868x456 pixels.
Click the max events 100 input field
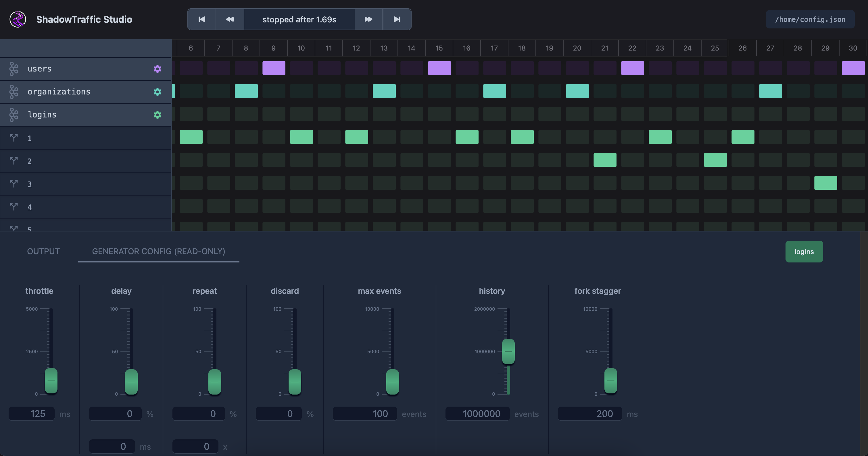pyautogui.click(x=365, y=414)
